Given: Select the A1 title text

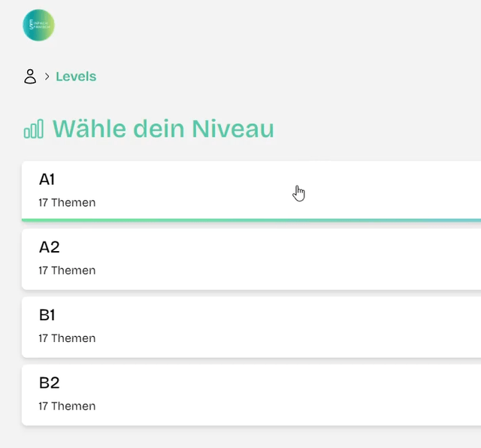Looking at the screenshot, I should pos(47,179).
